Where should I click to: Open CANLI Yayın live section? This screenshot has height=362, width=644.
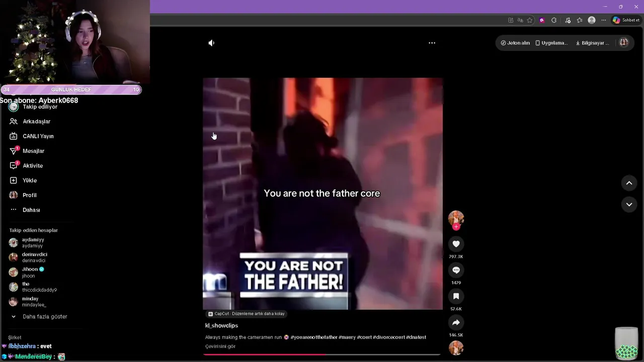[x=38, y=136]
